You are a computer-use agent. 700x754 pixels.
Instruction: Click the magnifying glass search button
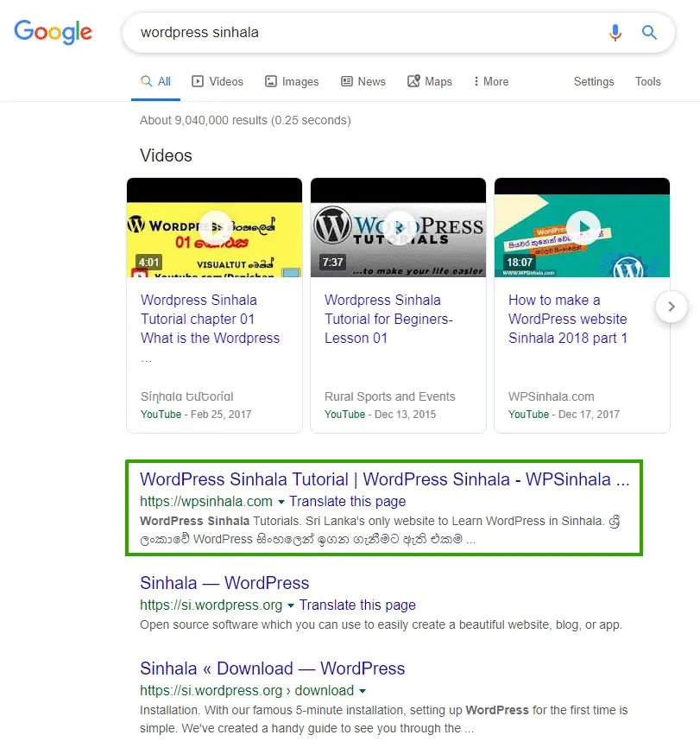coord(649,32)
